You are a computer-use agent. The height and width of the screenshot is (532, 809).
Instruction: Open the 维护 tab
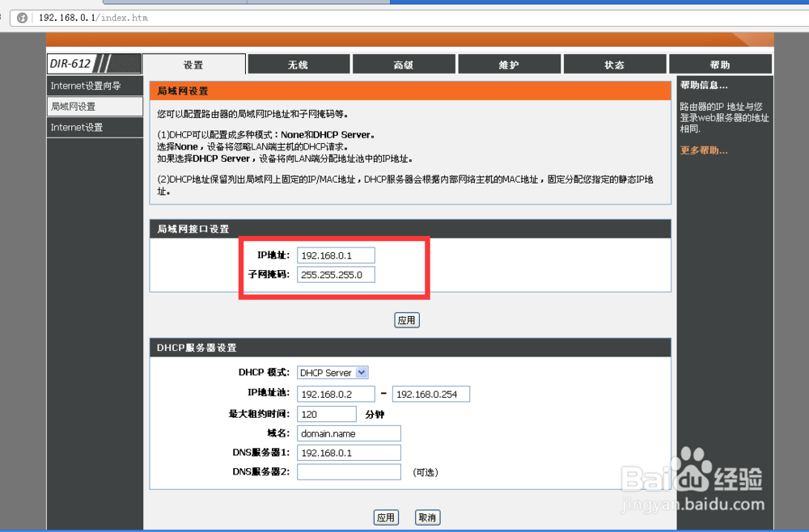click(509, 65)
